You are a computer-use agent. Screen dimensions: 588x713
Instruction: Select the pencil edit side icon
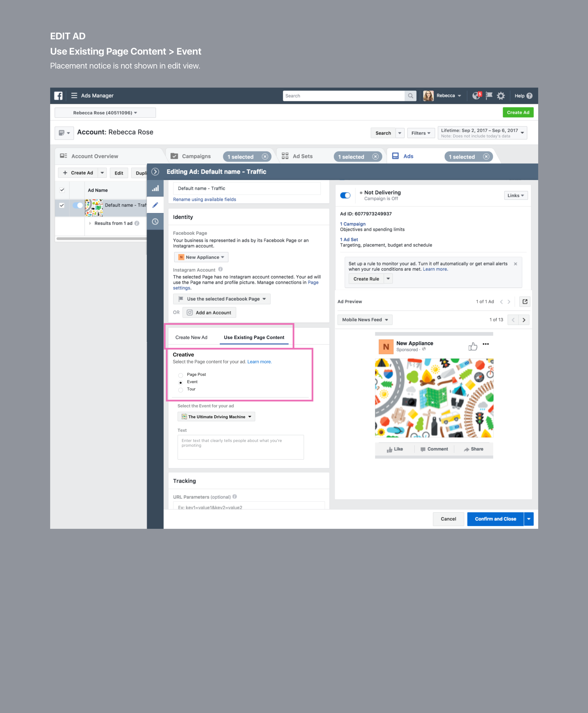155,205
